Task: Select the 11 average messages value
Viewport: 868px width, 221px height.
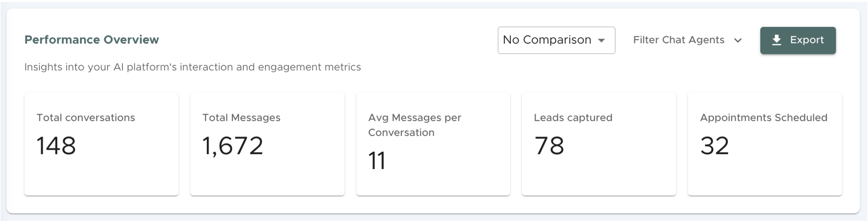Action: click(377, 161)
